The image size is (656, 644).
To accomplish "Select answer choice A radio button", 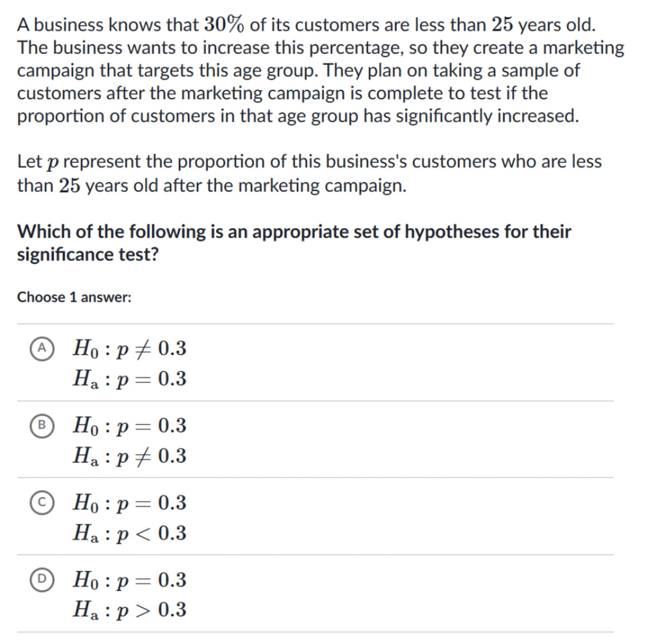I will [x=42, y=348].
